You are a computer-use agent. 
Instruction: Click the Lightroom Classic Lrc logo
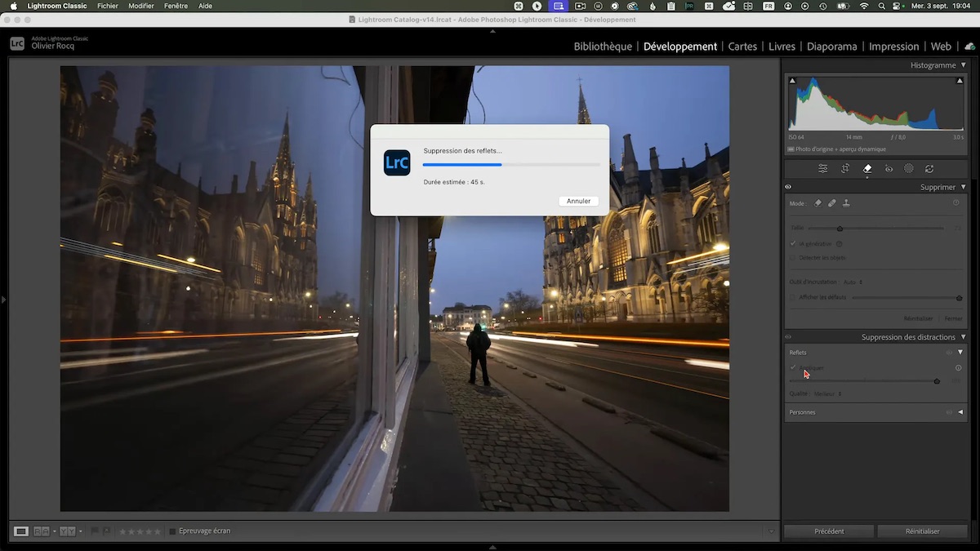[16, 43]
